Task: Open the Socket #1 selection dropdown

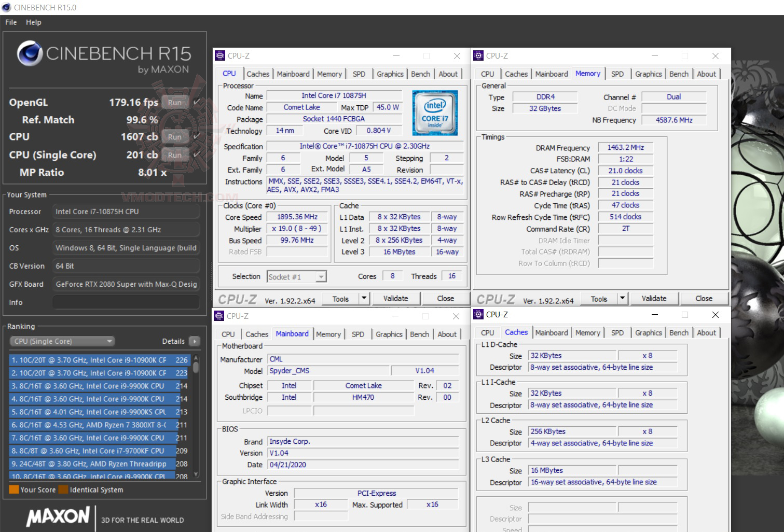Action: pyautogui.click(x=297, y=277)
